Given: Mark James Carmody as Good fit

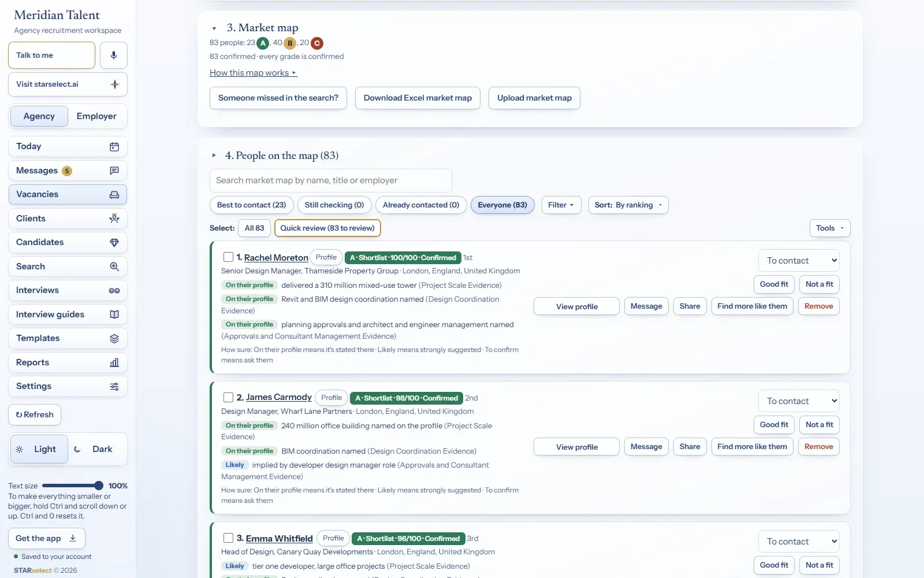Looking at the screenshot, I should point(774,425).
